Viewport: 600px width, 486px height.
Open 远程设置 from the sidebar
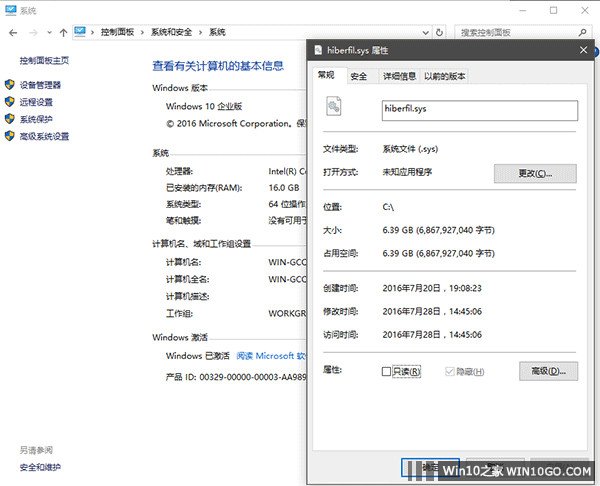coord(36,102)
